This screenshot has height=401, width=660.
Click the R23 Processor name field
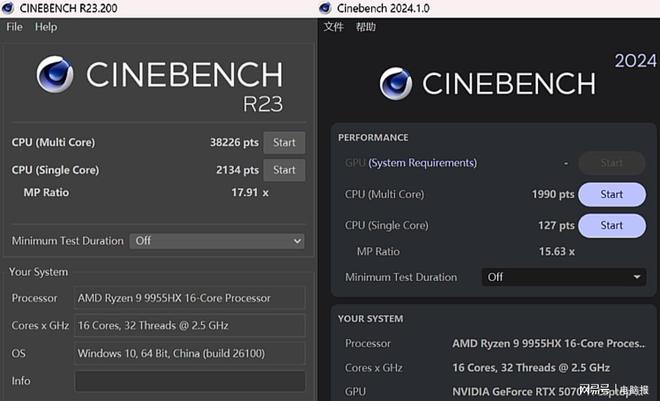coord(190,298)
